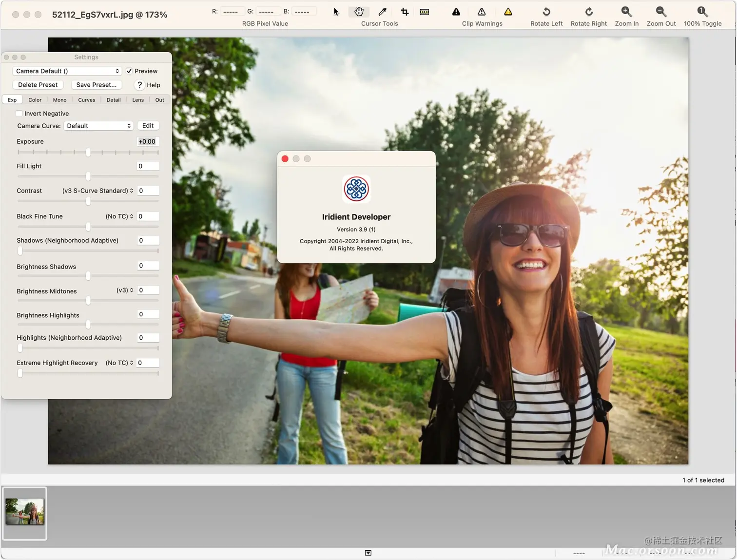Switch to the Curves tab
This screenshot has width=737, height=560.
[87, 100]
